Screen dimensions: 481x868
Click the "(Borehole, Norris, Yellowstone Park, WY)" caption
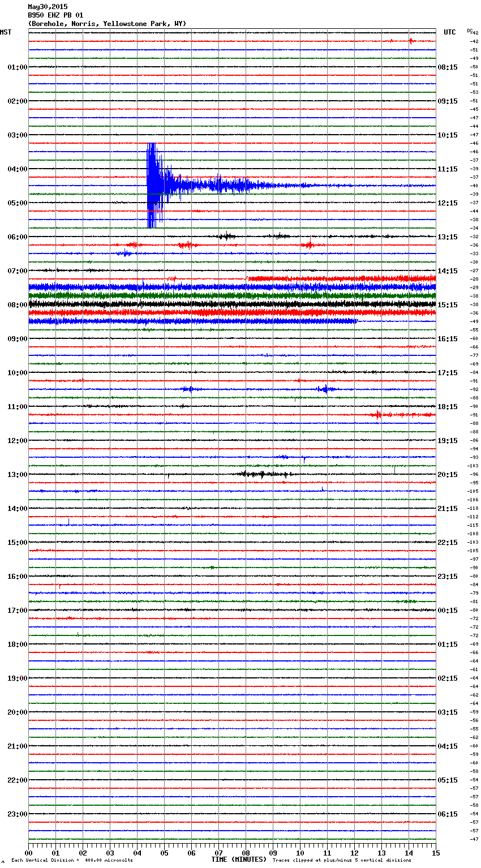click(x=107, y=24)
